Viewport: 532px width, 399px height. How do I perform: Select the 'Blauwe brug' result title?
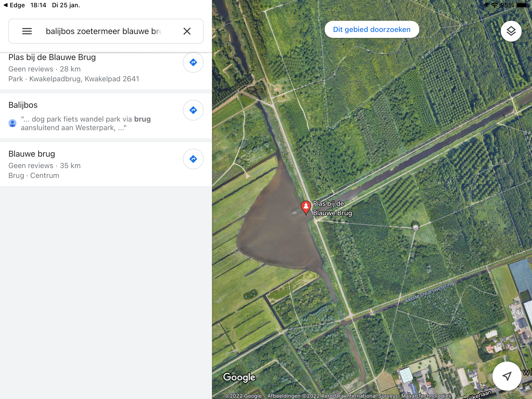click(x=32, y=154)
